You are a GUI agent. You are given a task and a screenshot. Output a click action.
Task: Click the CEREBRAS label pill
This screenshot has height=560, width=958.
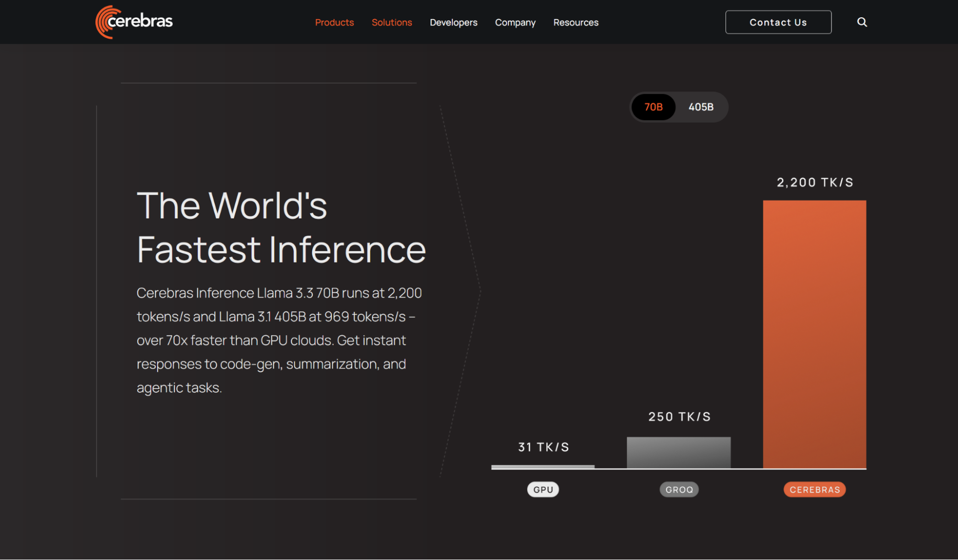(x=815, y=490)
